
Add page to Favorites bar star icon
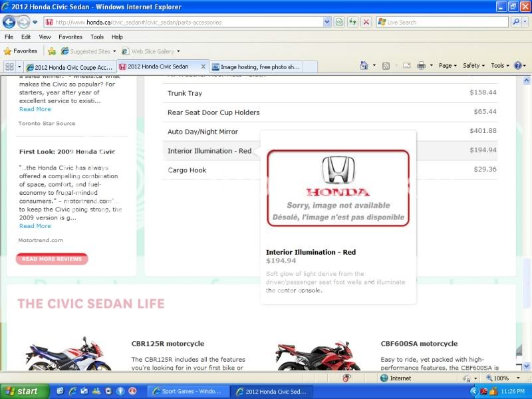52,51
